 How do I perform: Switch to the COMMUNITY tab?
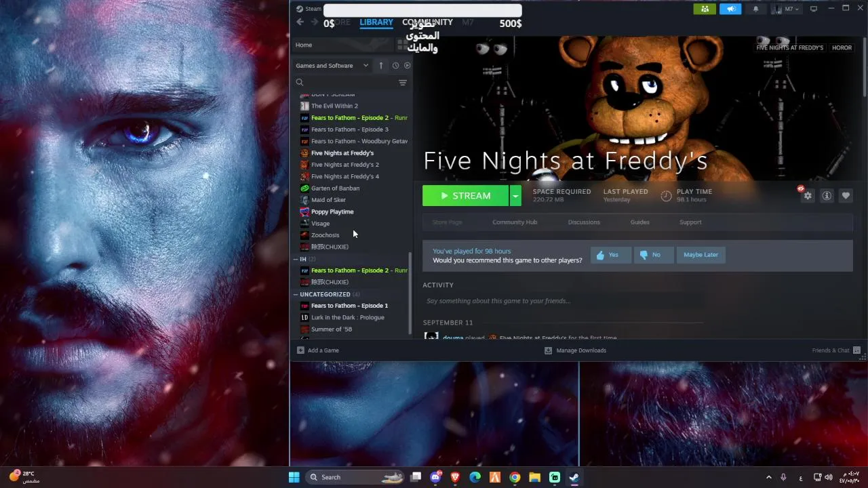(427, 22)
